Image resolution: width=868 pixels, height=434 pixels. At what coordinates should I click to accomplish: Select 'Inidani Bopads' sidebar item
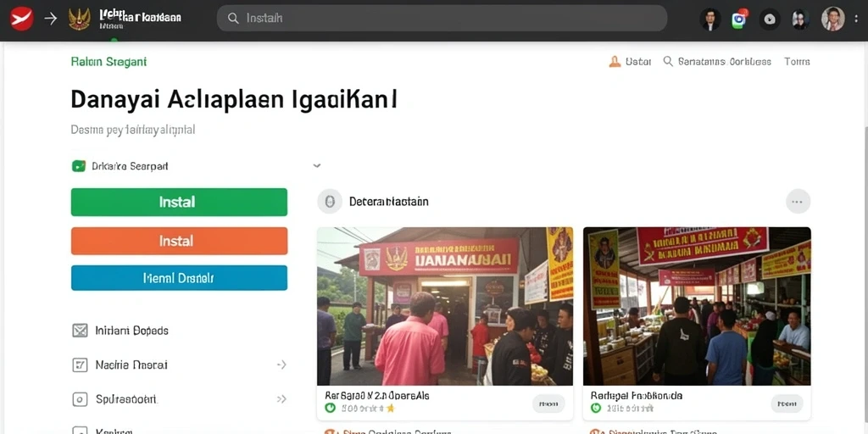coord(131,331)
